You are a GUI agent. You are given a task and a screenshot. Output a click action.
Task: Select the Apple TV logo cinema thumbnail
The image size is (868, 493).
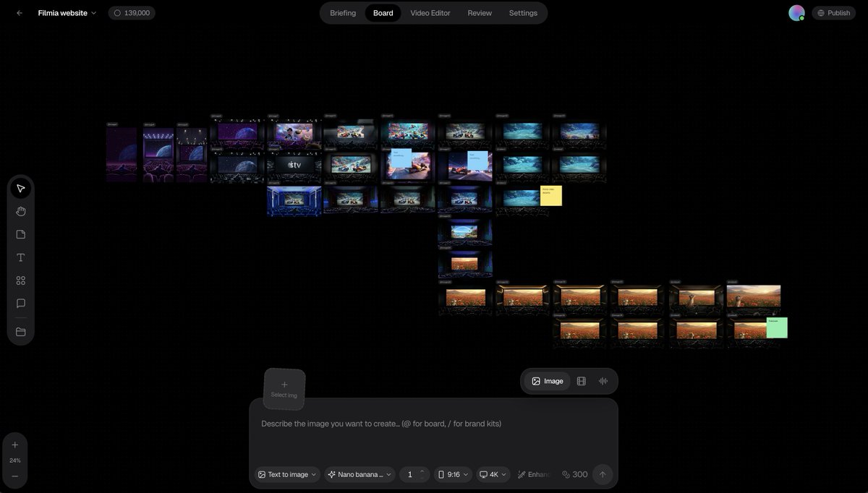(x=294, y=166)
